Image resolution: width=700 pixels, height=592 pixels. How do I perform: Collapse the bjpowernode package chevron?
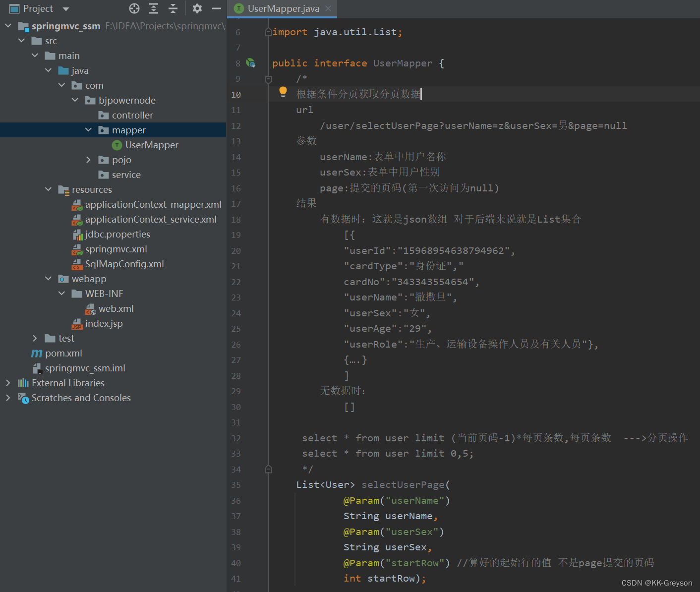pos(75,100)
